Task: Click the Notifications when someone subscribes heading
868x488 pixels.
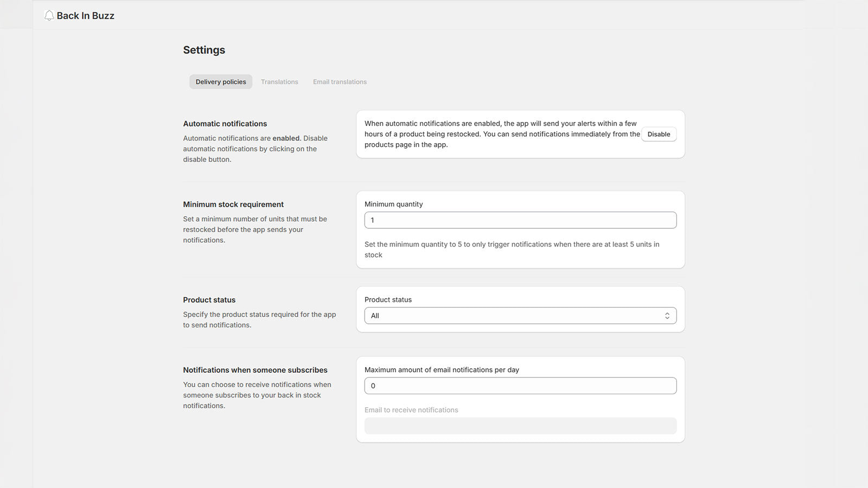Action: pyautogui.click(x=255, y=370)
